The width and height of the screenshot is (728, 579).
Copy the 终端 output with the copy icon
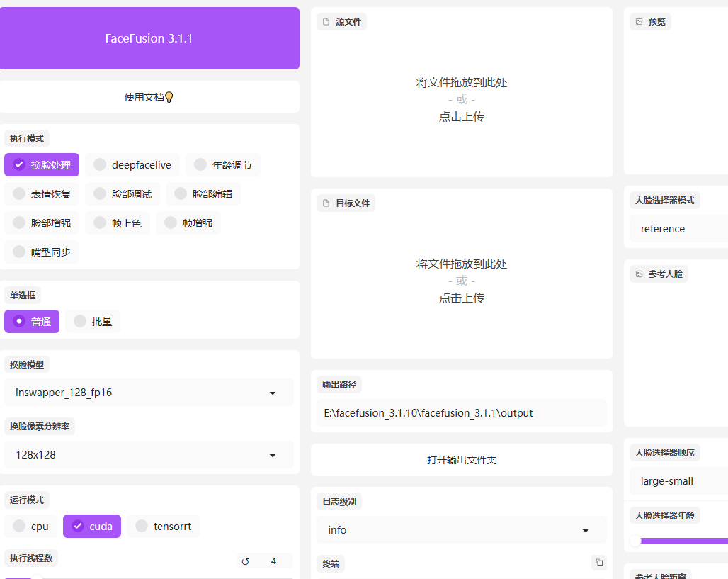(x=599, y=562)
